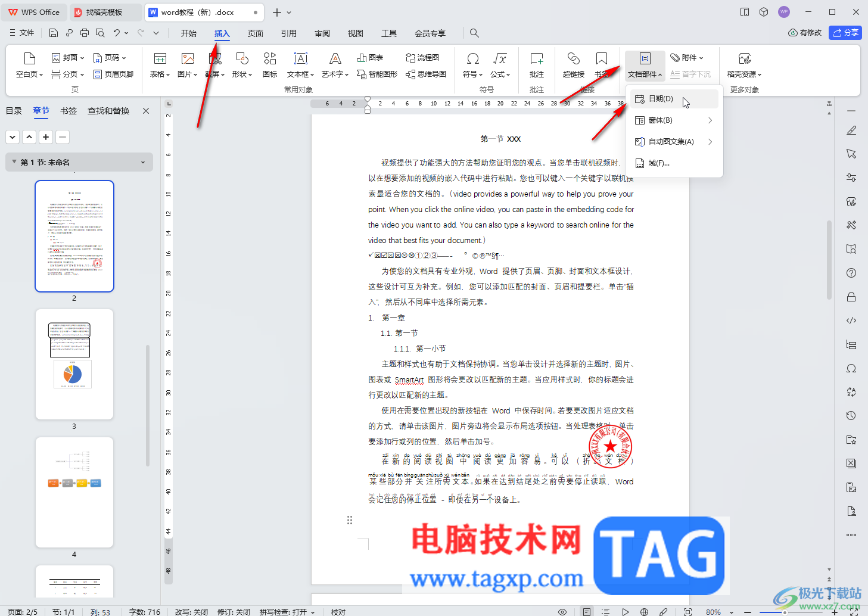Select 日期(D) from the dropdown menu

pos(674,99)
